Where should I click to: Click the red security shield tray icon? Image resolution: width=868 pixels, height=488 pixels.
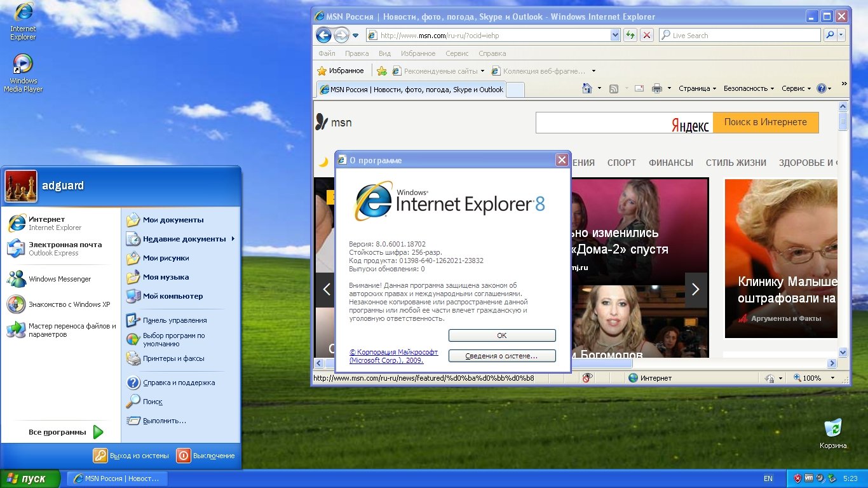797,478
